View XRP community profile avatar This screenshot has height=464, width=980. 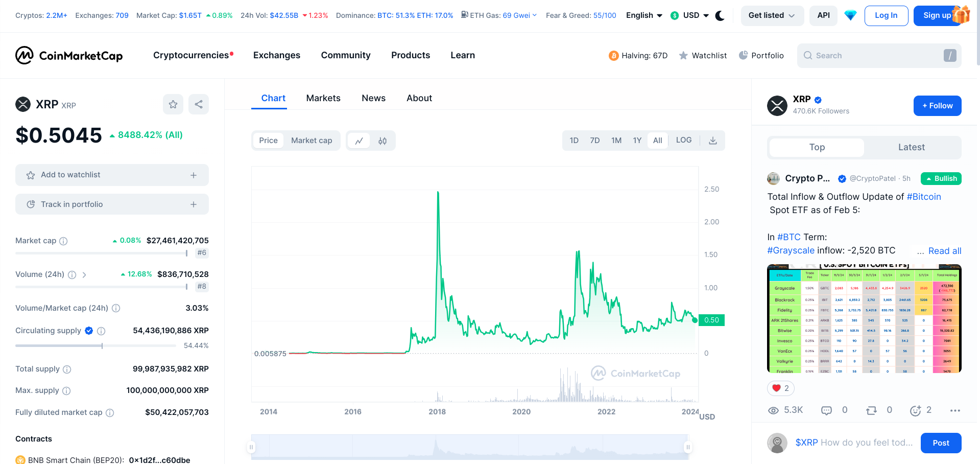[x=777, y=106]
